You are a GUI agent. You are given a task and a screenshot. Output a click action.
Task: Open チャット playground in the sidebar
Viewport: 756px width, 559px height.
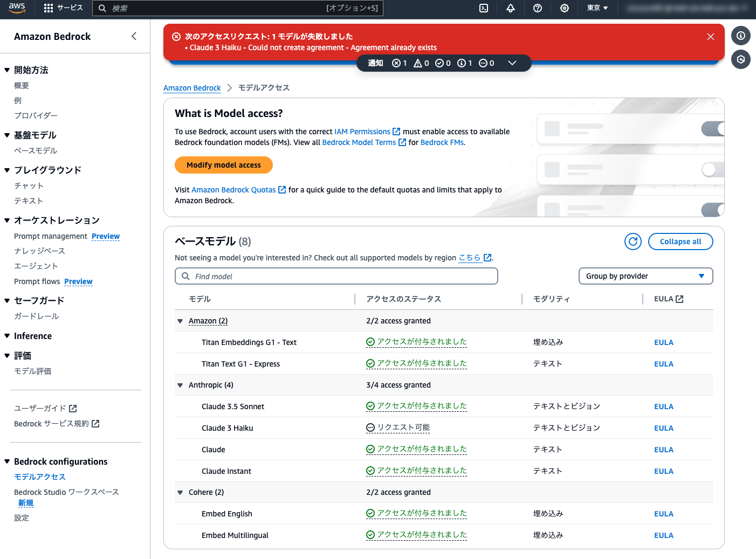point(29,185)
